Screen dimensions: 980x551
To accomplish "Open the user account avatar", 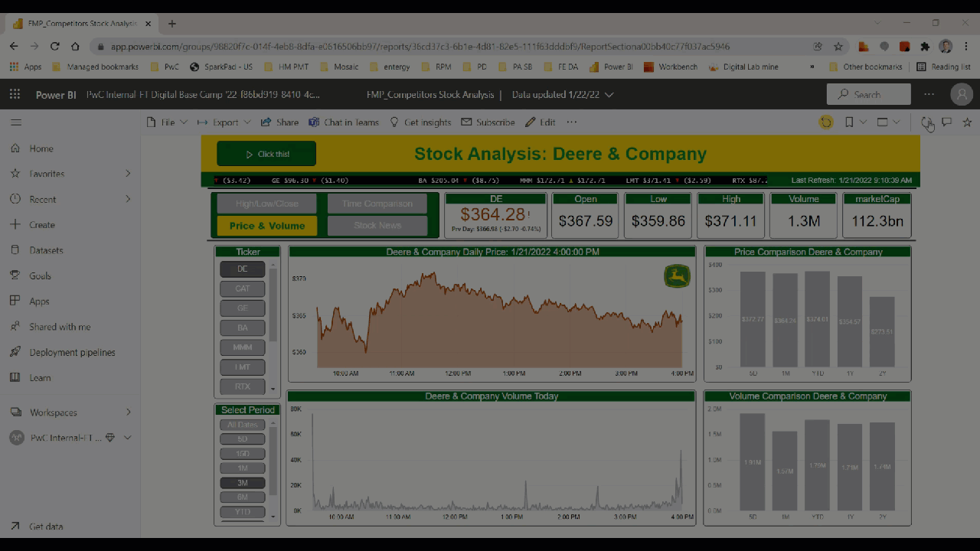I will point(961,94).
